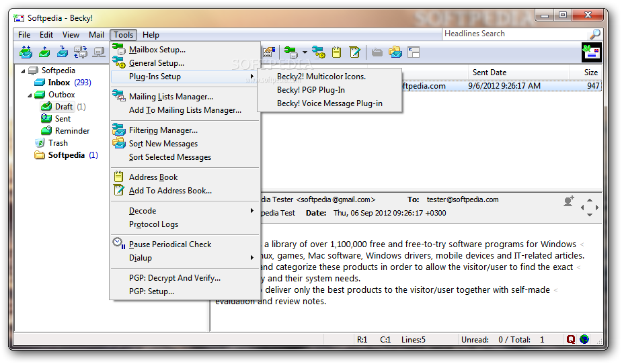622x364 pixels.
Task: Click the Becky! logo icon at toolbar right
Action: pyautogui.click(x=592, y=52)
